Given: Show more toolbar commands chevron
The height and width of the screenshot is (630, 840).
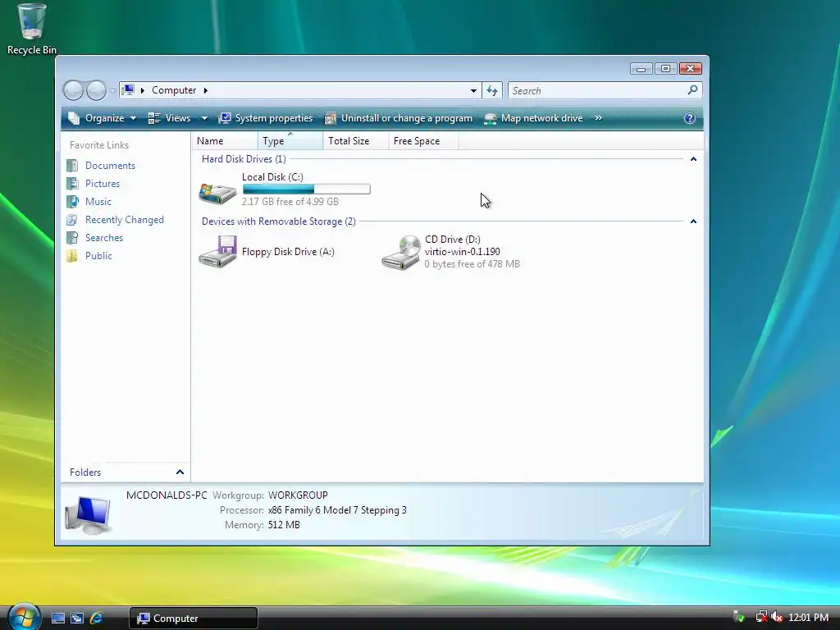Looking at the screenshot, I should (598, 118).
